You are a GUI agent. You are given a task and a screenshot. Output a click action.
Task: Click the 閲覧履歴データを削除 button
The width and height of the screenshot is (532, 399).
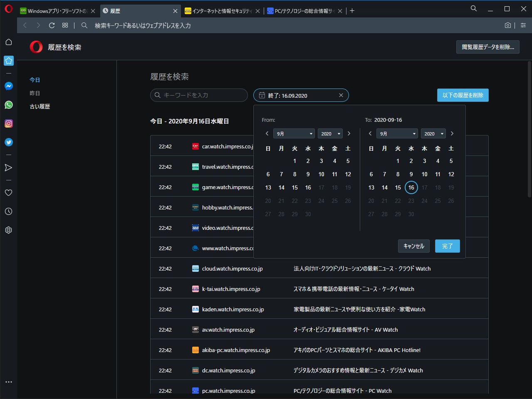point(487,47)
